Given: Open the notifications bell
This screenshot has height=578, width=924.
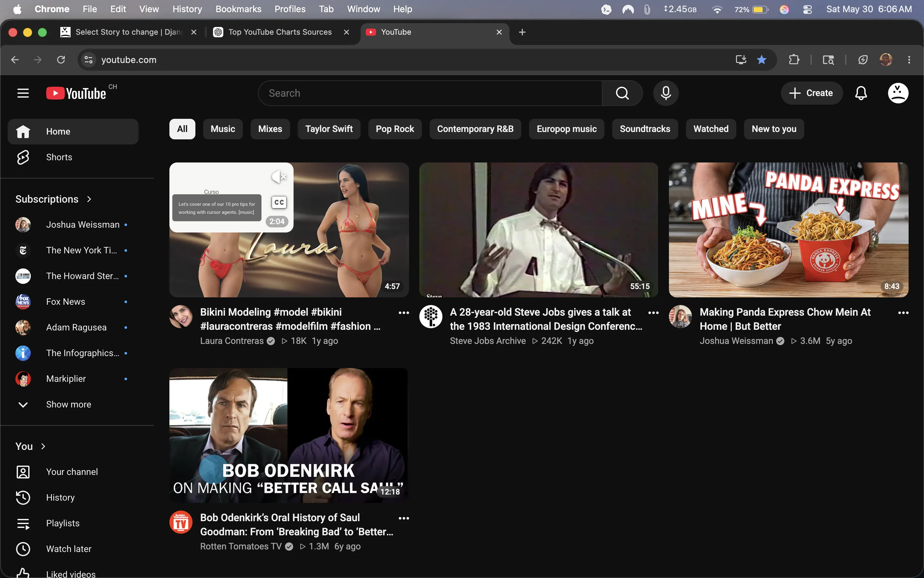Looking at the screenshot, I should [860, 93].
